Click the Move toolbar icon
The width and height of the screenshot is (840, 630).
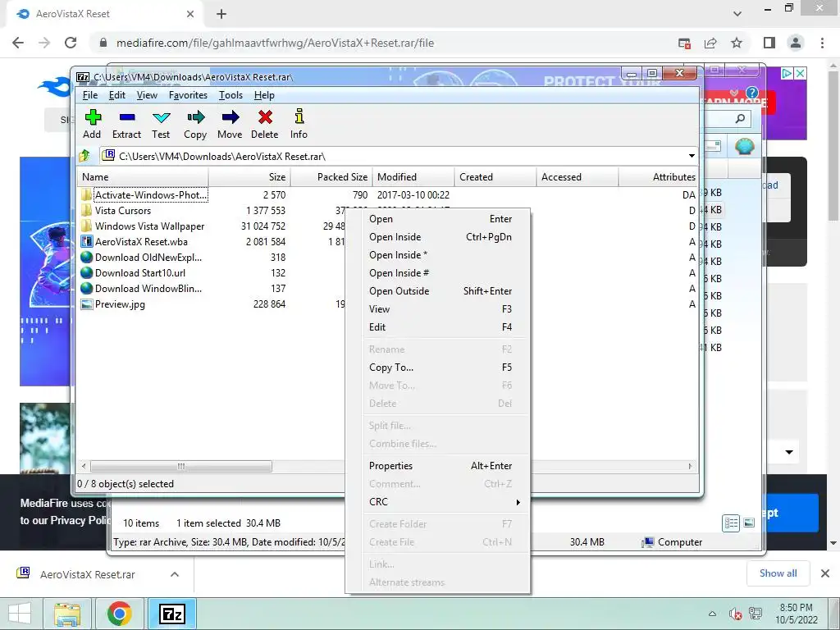[231, 117]
